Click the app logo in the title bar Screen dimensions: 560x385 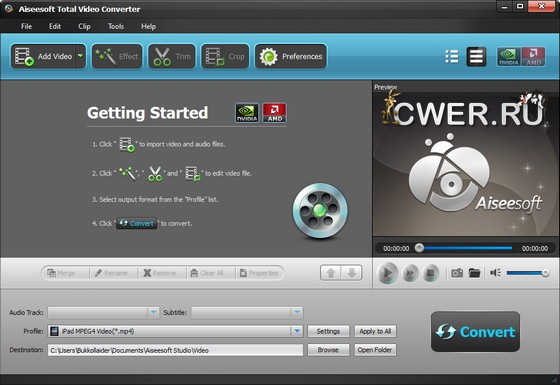coord(9,9)
